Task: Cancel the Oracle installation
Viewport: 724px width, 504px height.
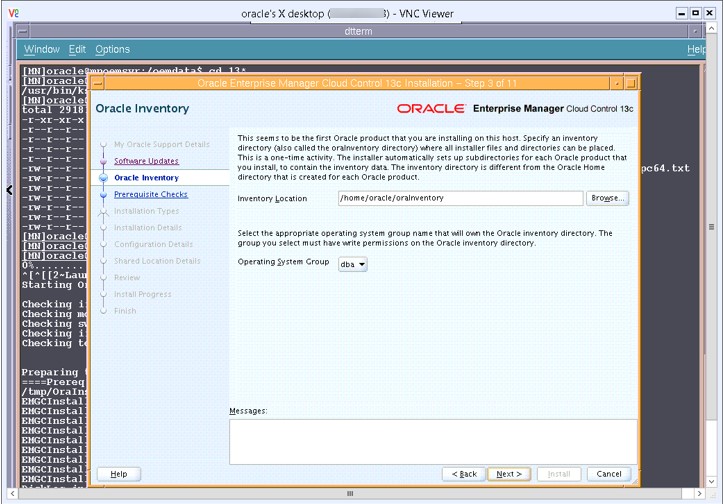Action: (609, 474)
